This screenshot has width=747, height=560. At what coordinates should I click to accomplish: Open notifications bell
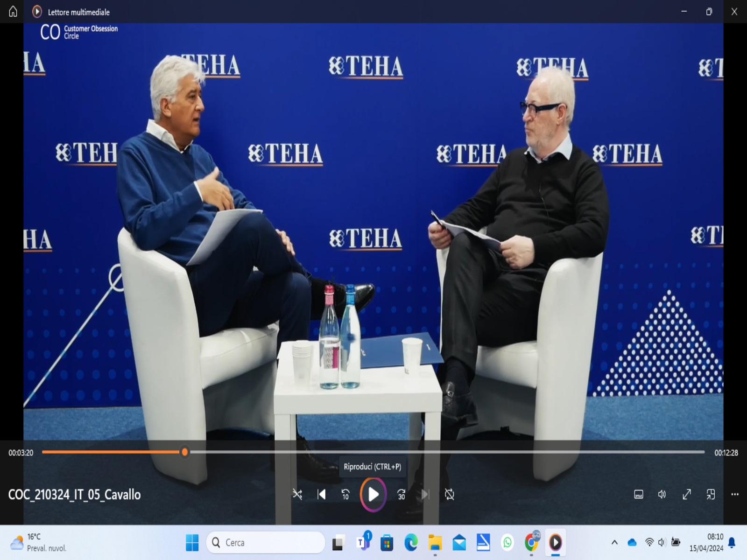tap(732, 542)
